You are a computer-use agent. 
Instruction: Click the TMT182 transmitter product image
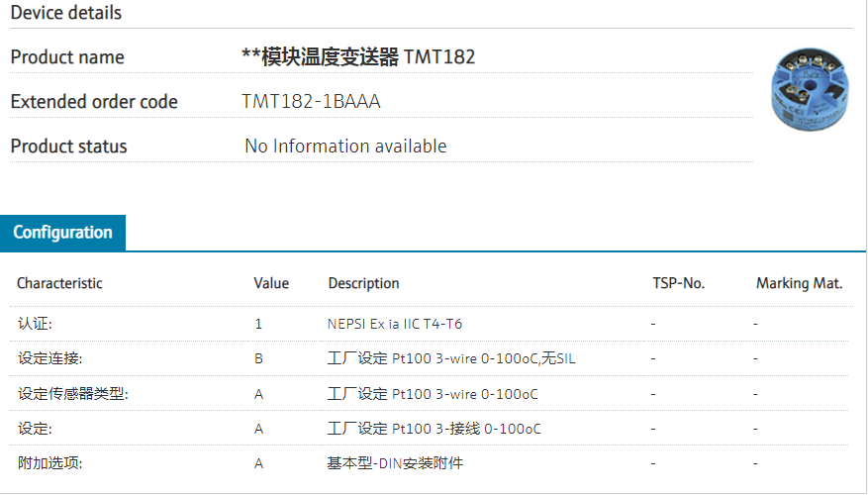pos(811,89)
